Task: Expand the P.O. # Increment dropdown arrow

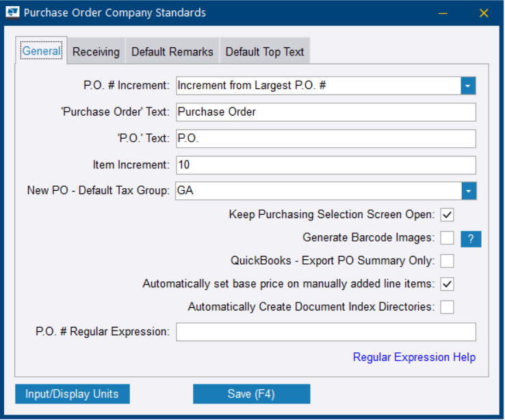Action: click(468, 86)
